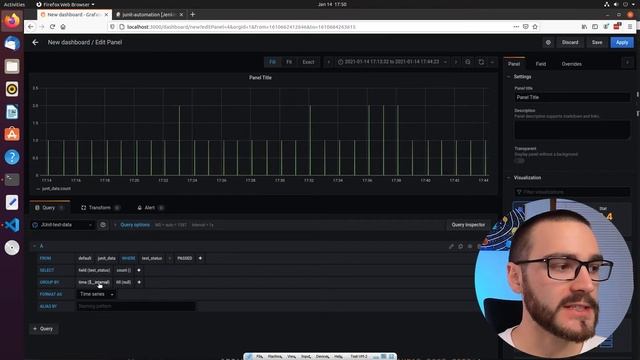Open the Query inspector
The width and height of the screenshot is (640, 360).
click(468, 225)
